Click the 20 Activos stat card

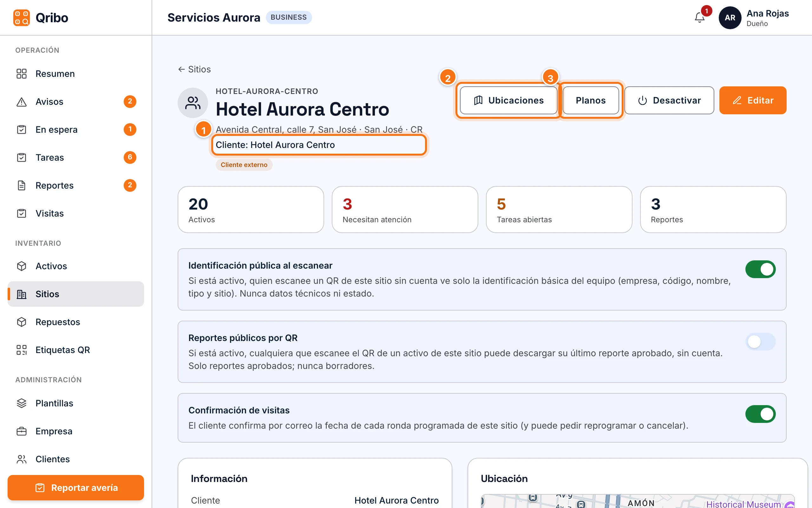(x=251, y=210)
